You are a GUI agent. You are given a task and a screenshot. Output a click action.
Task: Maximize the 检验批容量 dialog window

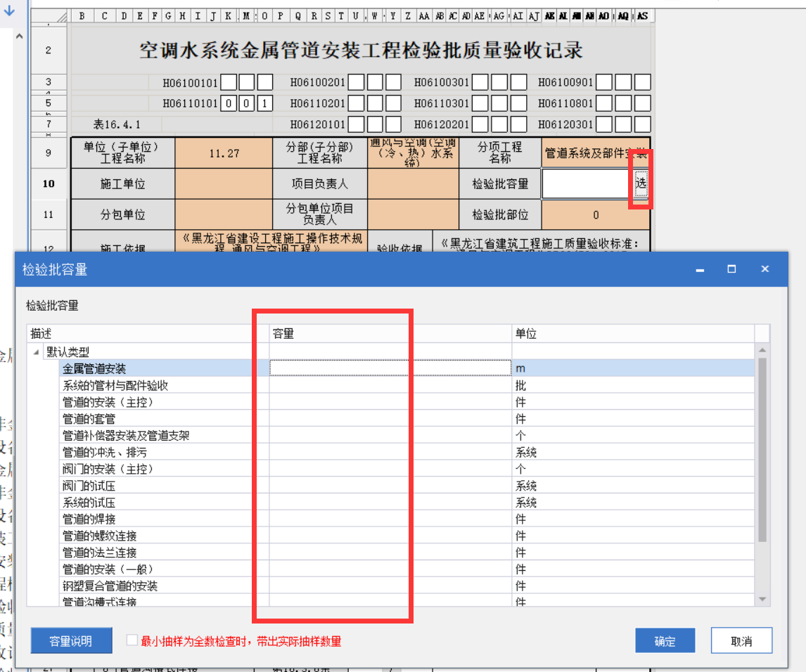tap(731, 269)
